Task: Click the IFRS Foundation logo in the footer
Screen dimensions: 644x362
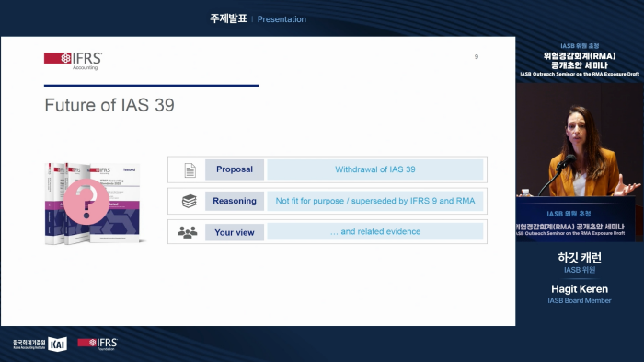Action: 98,344
